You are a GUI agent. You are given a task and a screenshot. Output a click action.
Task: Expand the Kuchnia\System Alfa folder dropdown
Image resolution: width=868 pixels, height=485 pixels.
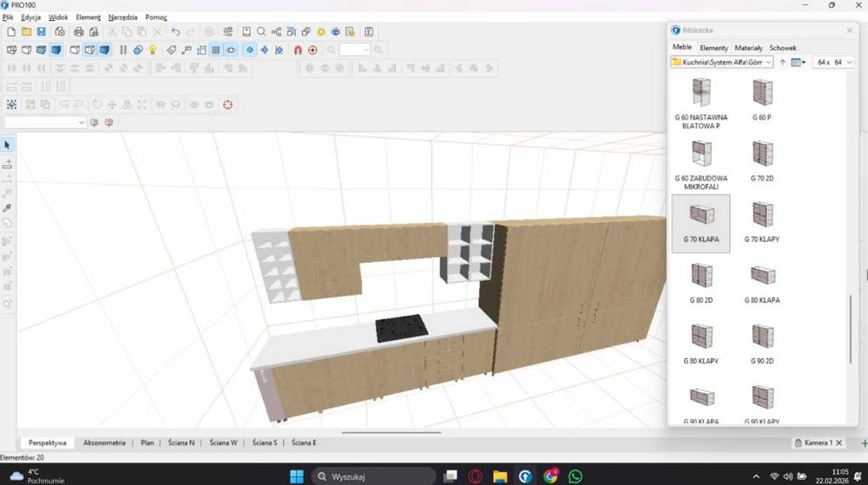768,62
